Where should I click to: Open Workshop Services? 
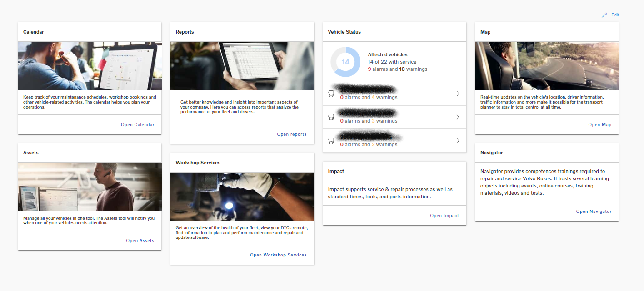278,255
